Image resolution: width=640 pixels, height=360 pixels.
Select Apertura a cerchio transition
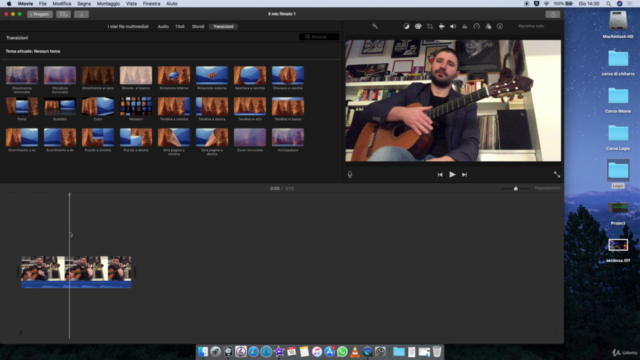(x=250, y=76)
